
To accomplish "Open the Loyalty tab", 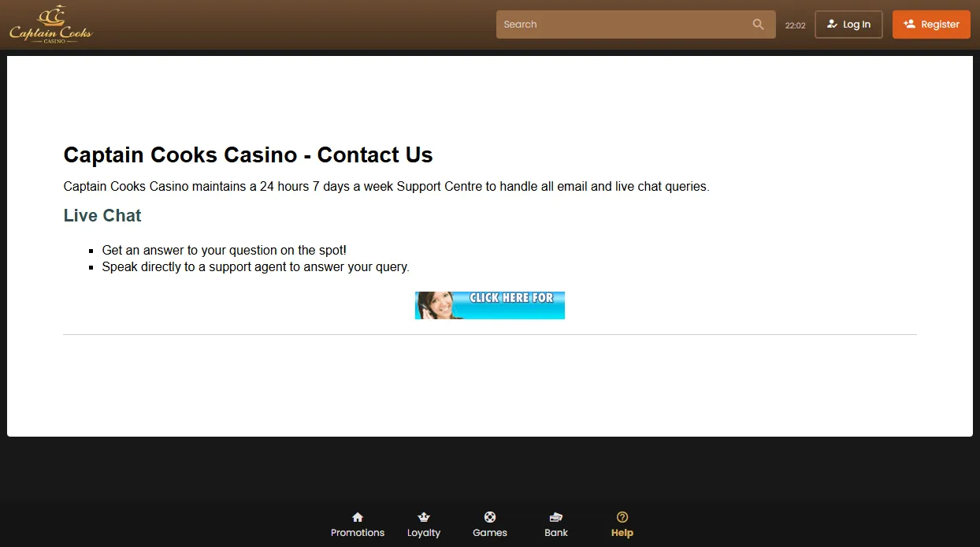I will coord(424,525).
